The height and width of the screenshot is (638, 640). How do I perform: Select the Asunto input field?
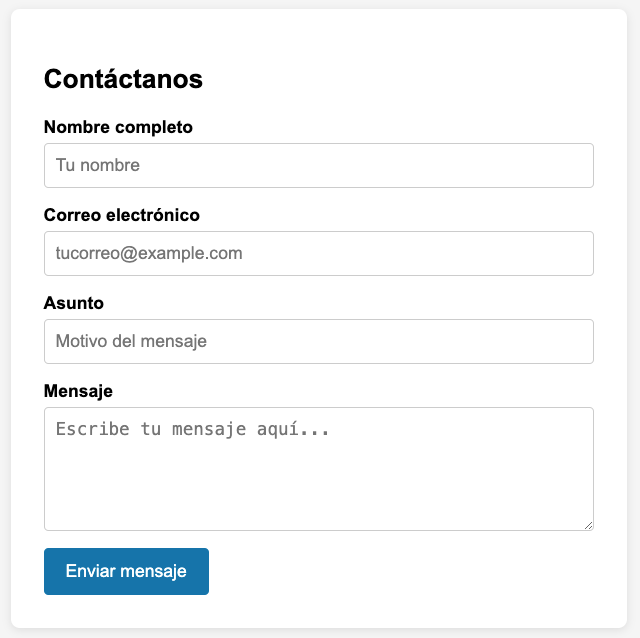tap(318, 341)
